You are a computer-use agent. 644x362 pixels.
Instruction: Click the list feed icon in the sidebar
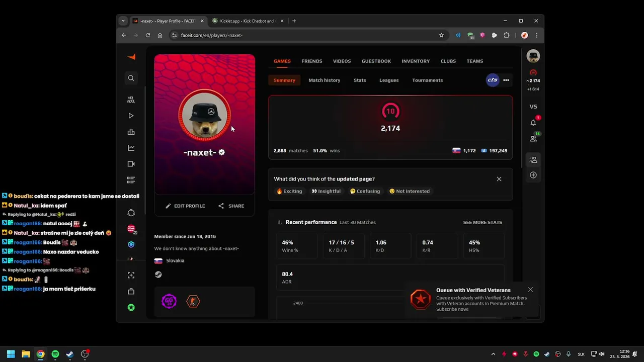tap(131, 180)
